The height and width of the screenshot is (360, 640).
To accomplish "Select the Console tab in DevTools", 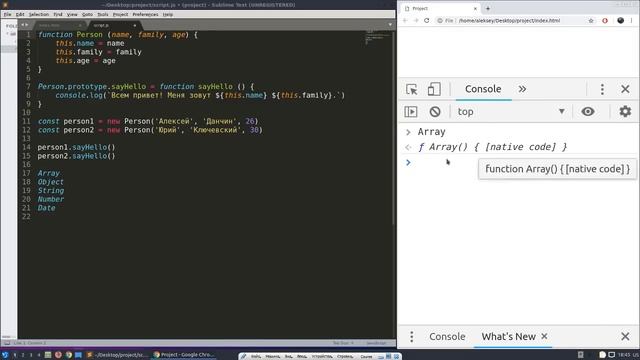I will tap(483, 89).
